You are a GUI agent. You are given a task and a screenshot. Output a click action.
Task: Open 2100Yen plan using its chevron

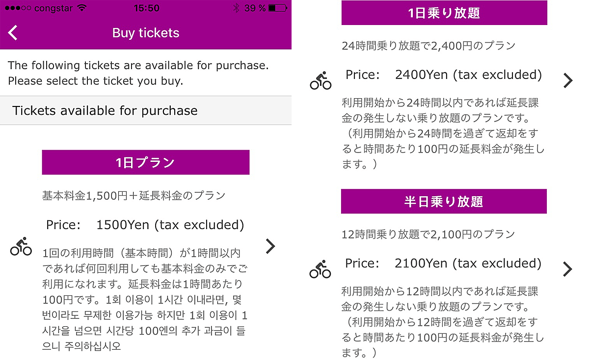click(567, 269)
